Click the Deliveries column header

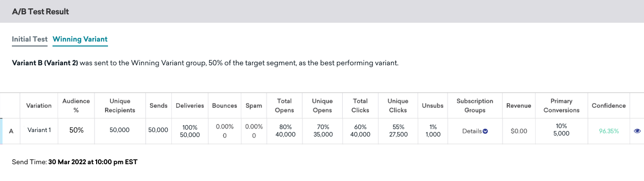click(x=190, y=105)
